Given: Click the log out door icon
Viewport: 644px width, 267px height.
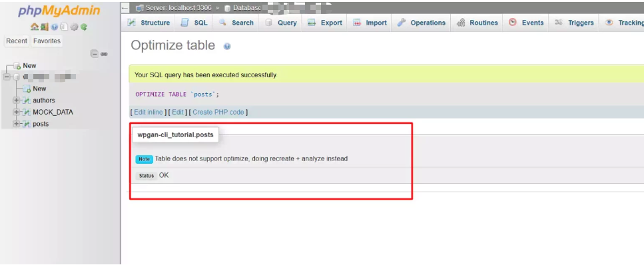Looking at the screenshot, I should tap(45, 27).
